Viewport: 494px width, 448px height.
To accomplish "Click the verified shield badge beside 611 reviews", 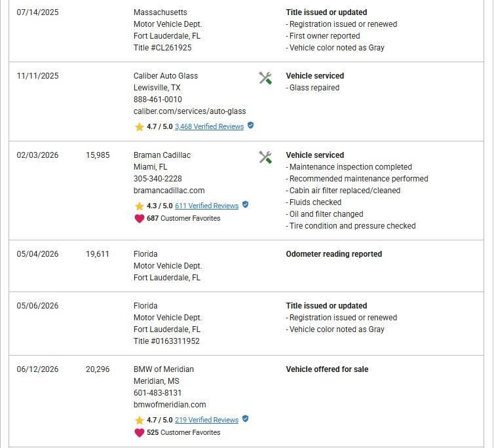I will pos(246,205).
